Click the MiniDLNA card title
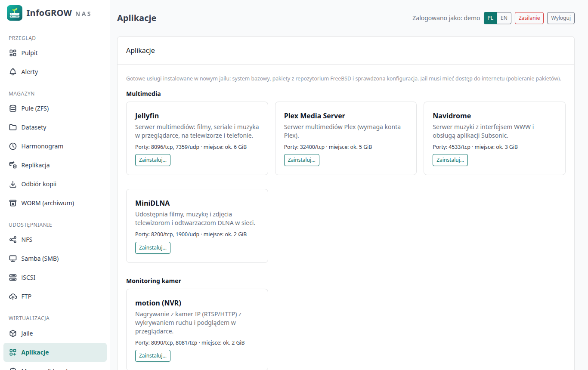The image size is (588, 370). [x=152, y=203]
